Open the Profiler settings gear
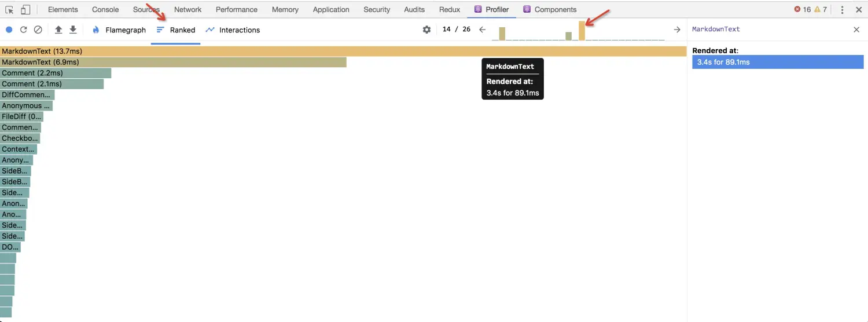 pyautogui.click(x=426, y=30)
